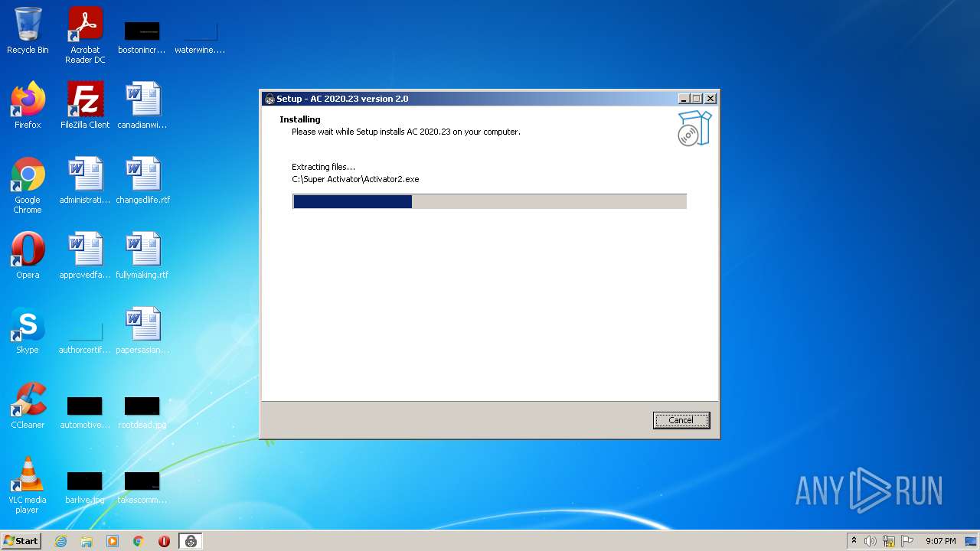Open the volume control tray icon
This screenshot has height=551, width=980.
(871, 541)
